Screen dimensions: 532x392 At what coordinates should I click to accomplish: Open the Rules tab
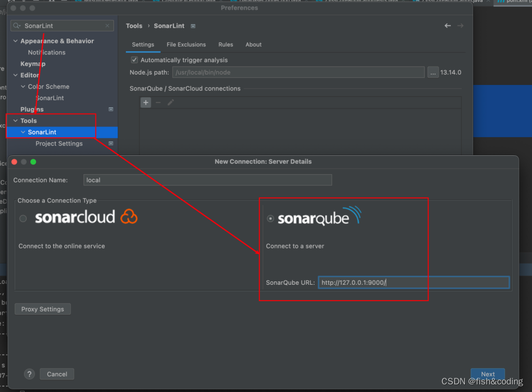226,45
